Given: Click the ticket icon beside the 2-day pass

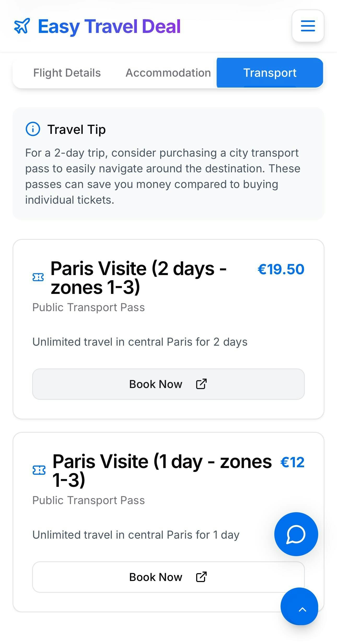Looking at the screenshot, I should (38, 277).
